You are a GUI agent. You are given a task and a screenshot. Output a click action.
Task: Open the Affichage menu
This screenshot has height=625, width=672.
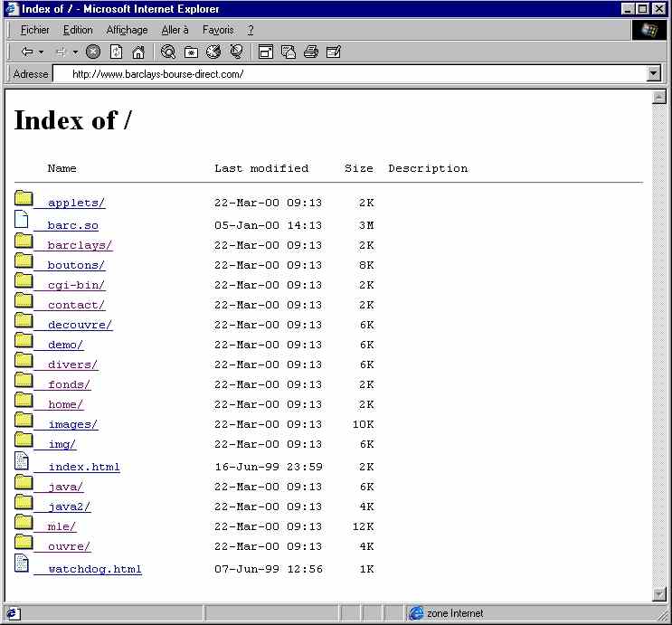[x=127, y=30]
